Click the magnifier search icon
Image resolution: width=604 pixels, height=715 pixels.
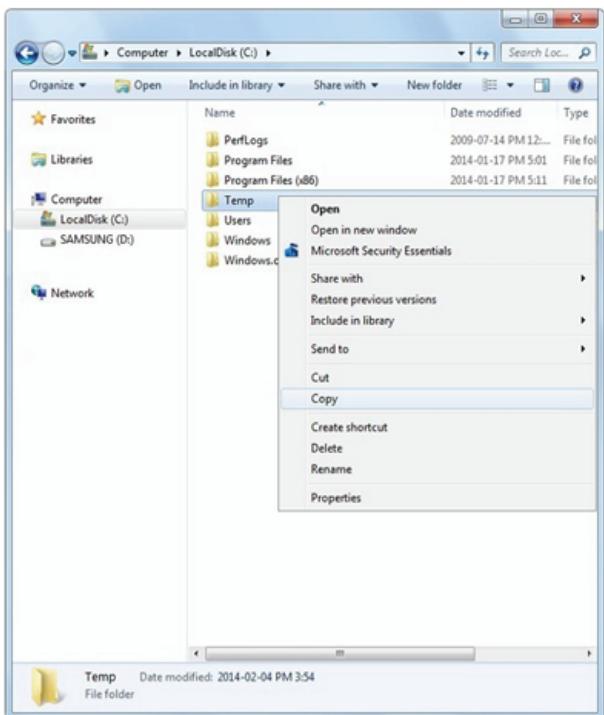pos(585,53)
